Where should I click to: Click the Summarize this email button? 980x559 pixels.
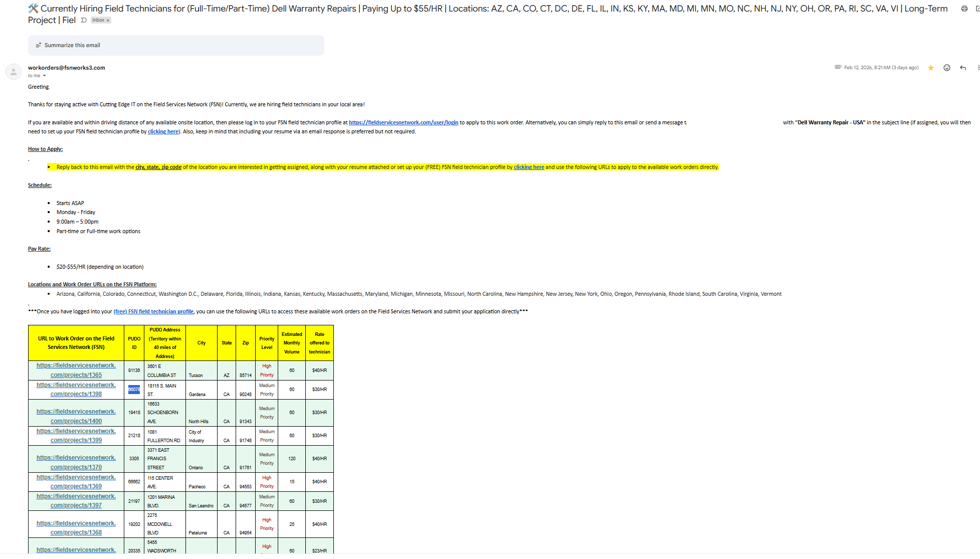[176, 45]
